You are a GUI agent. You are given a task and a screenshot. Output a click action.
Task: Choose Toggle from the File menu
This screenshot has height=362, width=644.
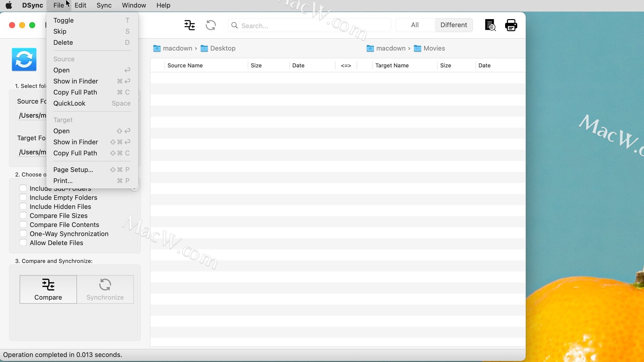92,20
